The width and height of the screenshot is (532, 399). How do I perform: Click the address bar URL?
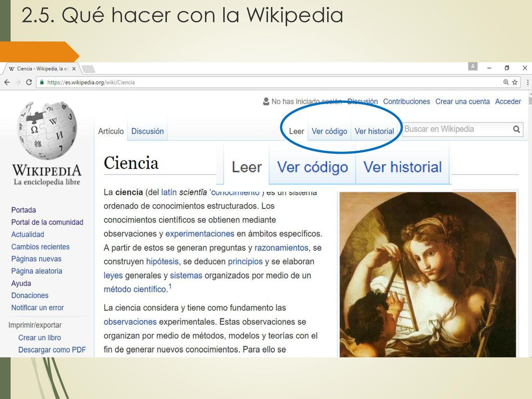91,82
